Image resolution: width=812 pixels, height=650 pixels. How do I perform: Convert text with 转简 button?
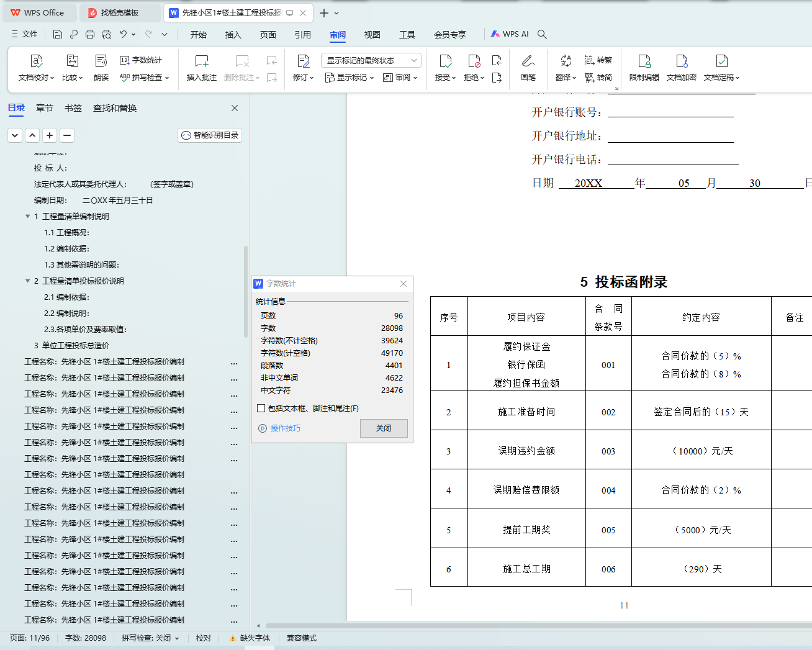[x=598, y=78]
